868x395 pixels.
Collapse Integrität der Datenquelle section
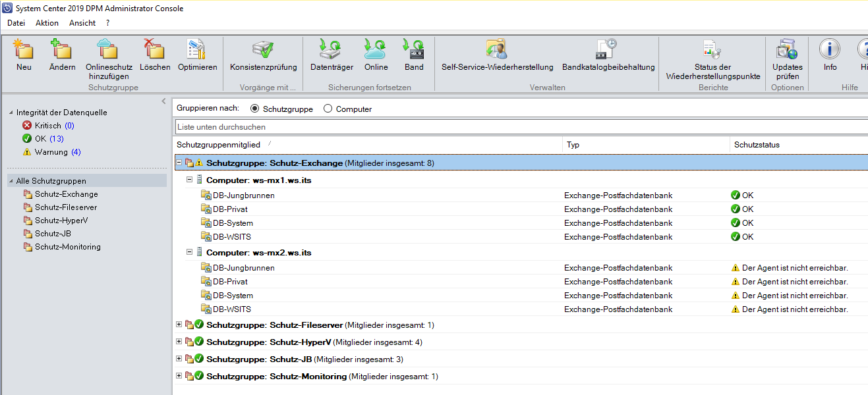(x=11, y=113)
